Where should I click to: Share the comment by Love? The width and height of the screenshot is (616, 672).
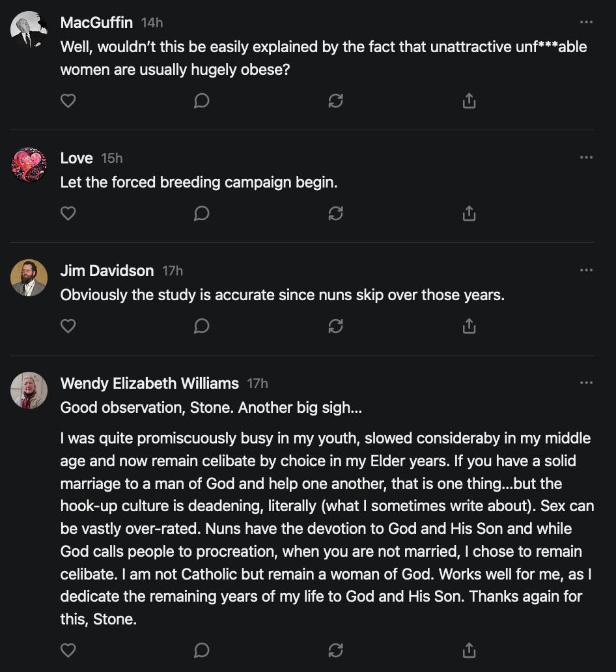pos(469,214)
